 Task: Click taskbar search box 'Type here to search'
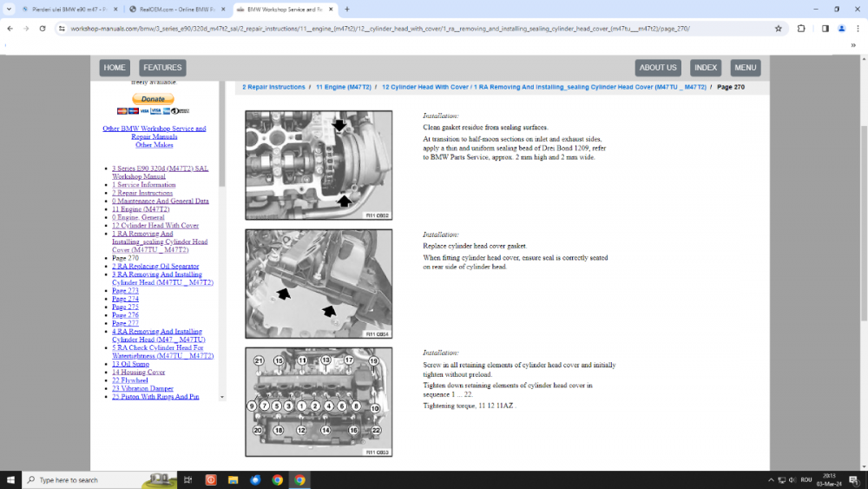99,479
